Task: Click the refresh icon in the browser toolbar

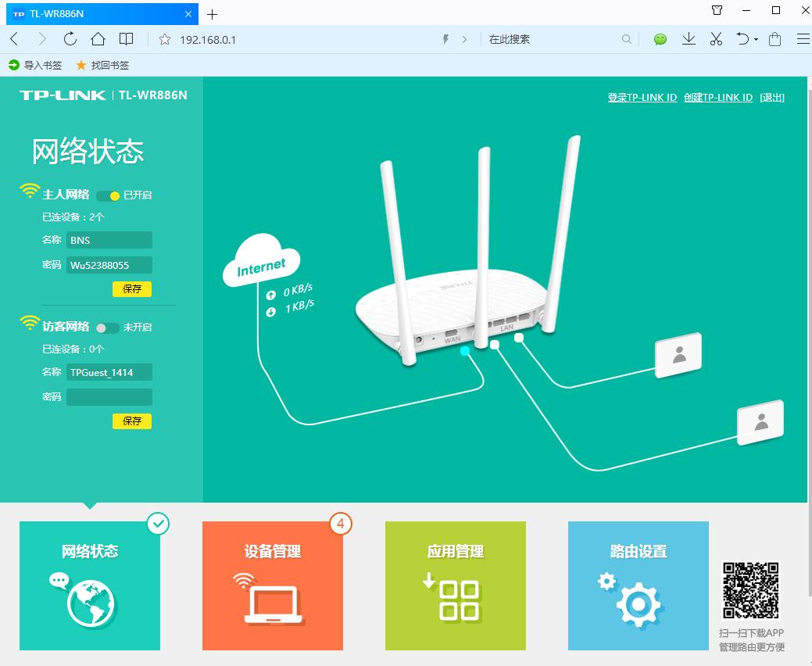Action: tap(70, 38)
